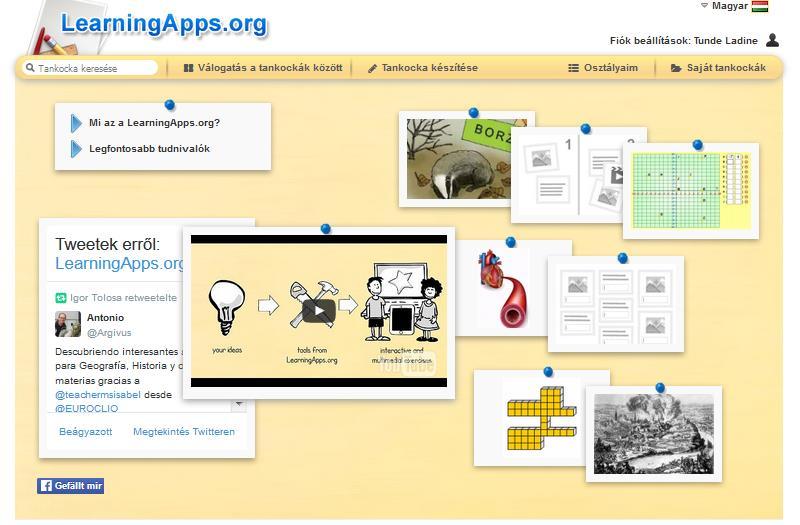The width and height of the screenshot is (800, 525).
Task: Open the @teachermsisabel mention
Action: [x=98, y=395]
